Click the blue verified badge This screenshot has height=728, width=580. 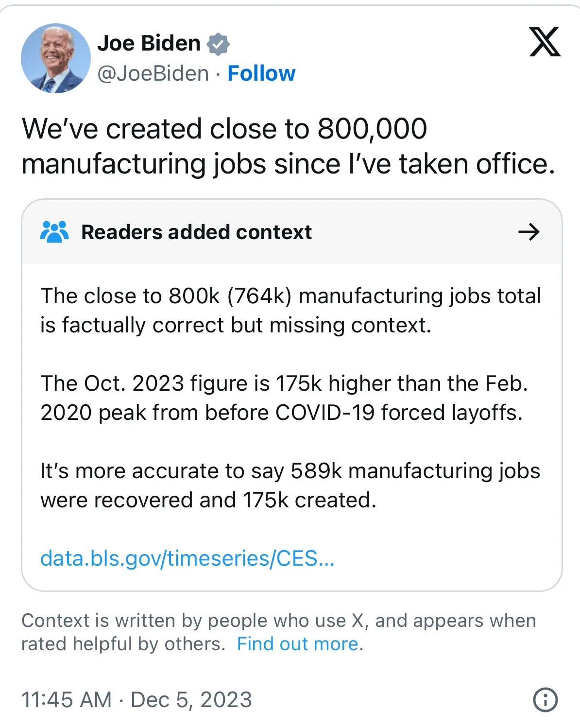[x=218, y=44]
